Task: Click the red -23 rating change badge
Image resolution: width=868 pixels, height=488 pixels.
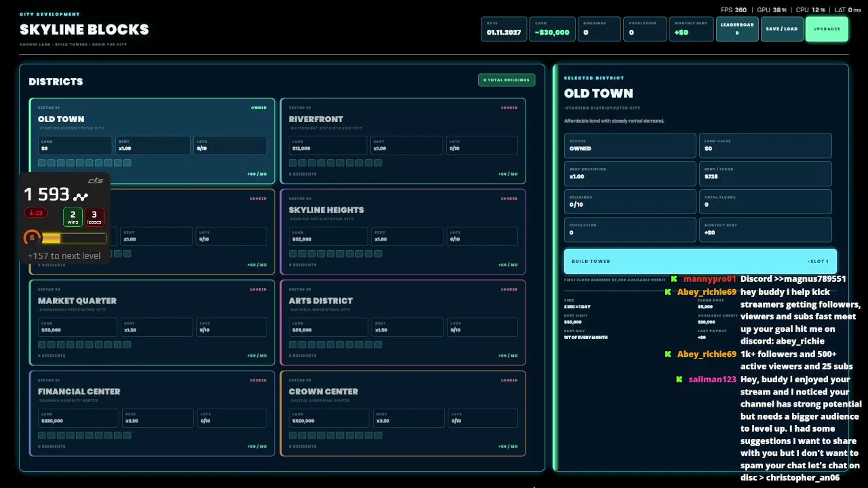Action: tap(36, 213)
